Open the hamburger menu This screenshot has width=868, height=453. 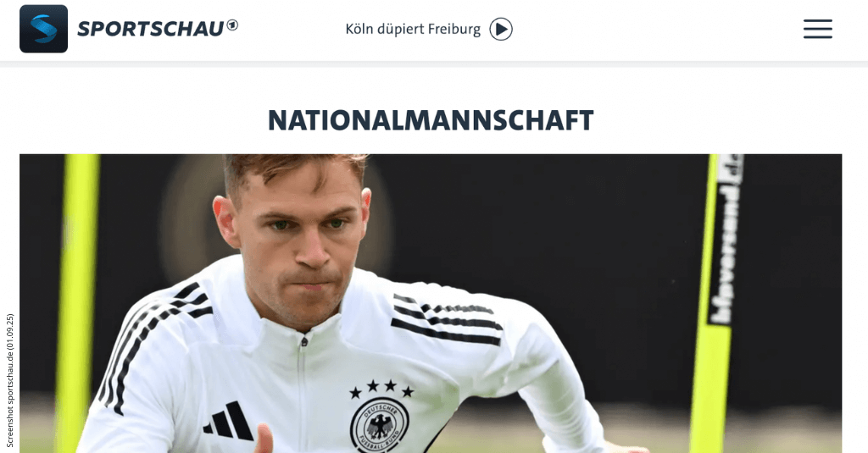[818, 29]
